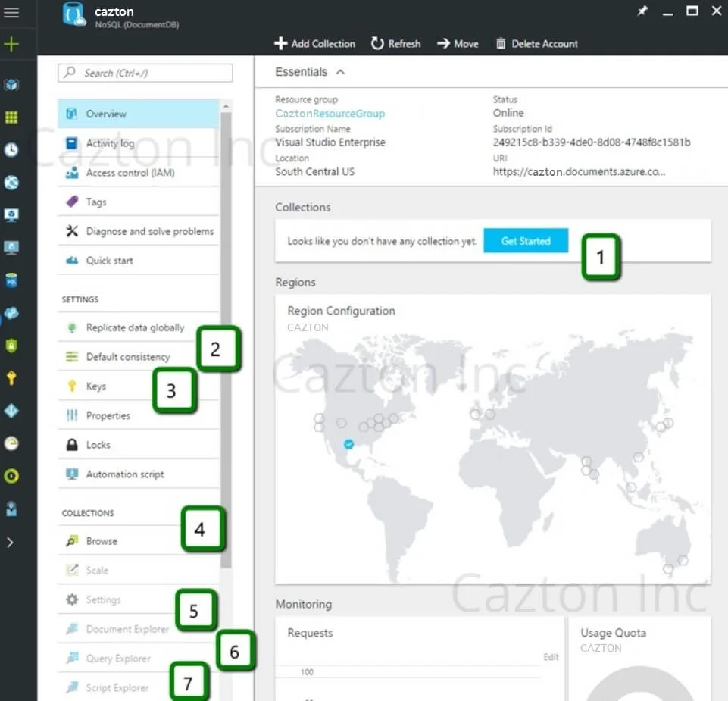Open the blue diamond Active Directory icon

coord(11,411)
